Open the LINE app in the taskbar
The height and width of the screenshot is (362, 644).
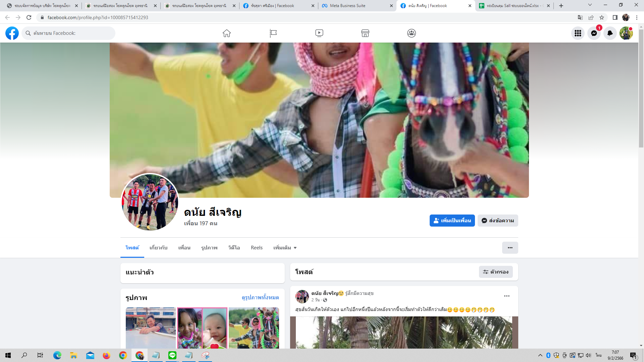(172, 355)
